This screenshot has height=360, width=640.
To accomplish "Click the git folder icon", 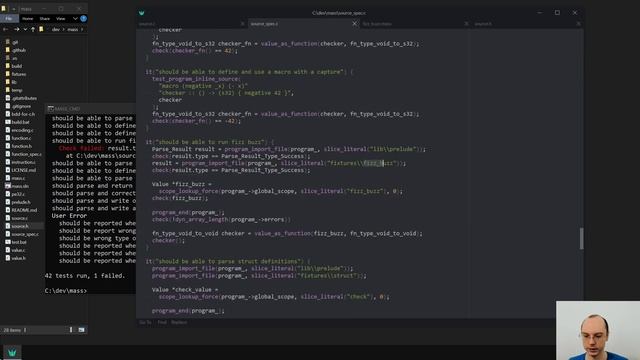I will pyautogui.click(x=7, y=42).
